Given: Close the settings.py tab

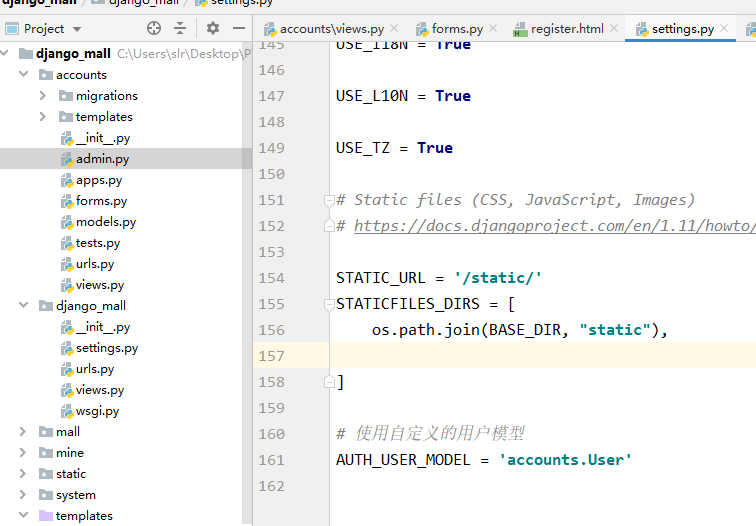Looking at the screenshot, I should coord(724,28).
